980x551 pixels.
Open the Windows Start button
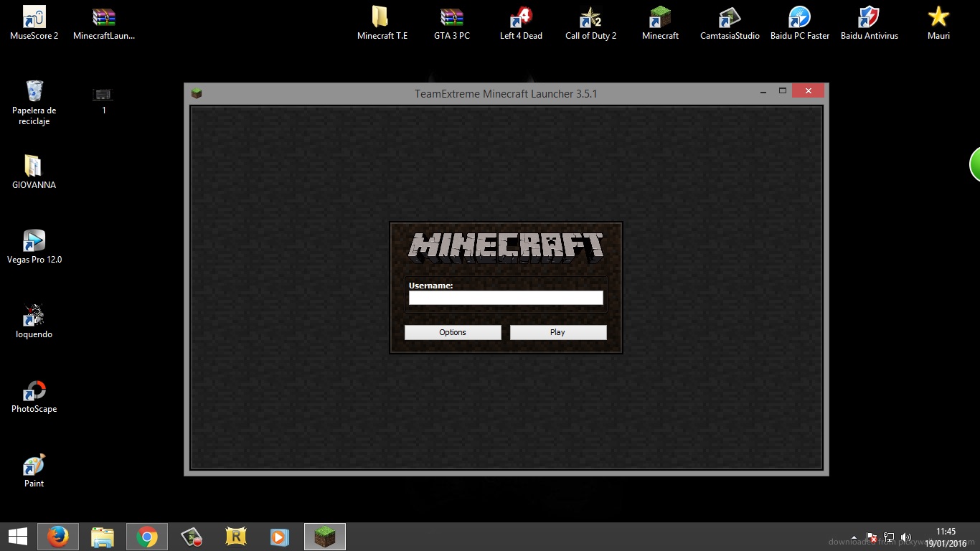pyautogui.click(x=17, y=537)
